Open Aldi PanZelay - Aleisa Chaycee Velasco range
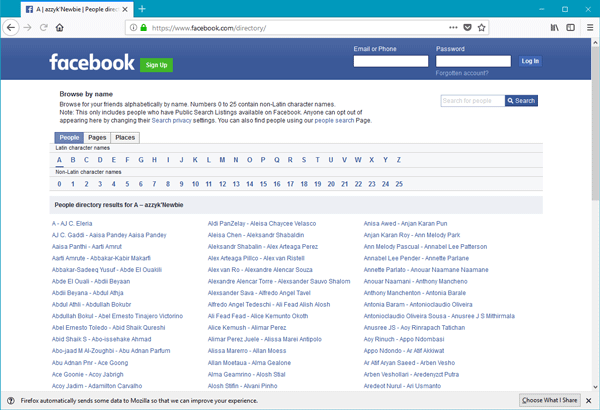600x410 pixels. 262,223
